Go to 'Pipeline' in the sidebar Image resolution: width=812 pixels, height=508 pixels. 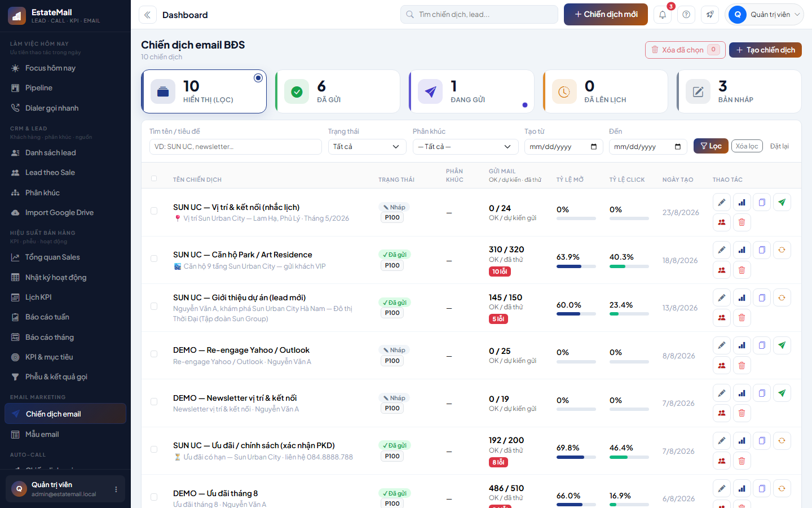click(x=65, y=88)
